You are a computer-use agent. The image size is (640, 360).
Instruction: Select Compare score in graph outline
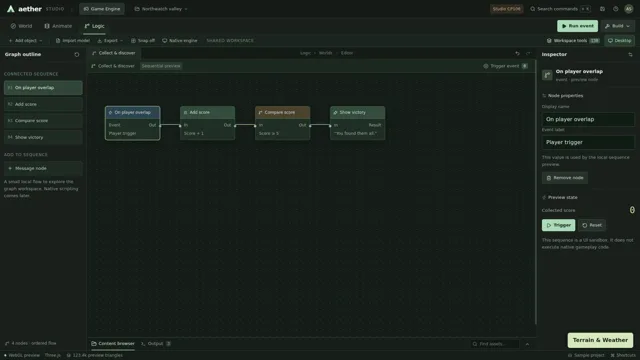point(43,121)
